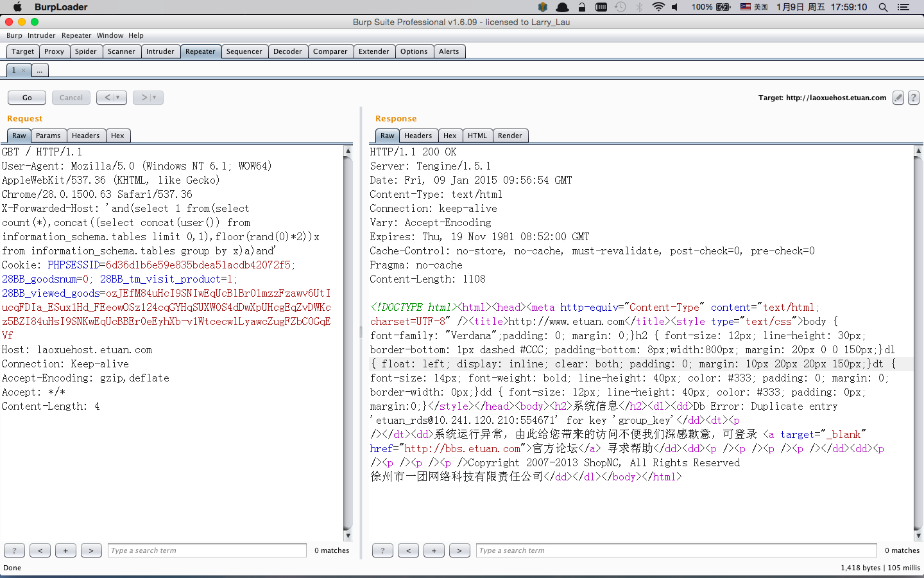
Task: Select request Params tab
Action: point(48,136)
